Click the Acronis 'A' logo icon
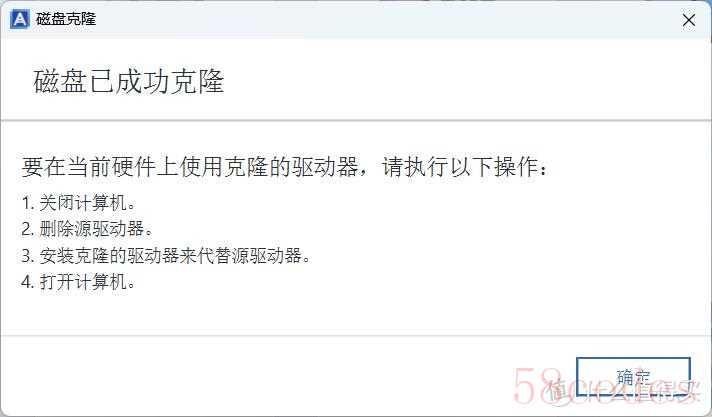712x417 pixels. click(x=19, y=20)
